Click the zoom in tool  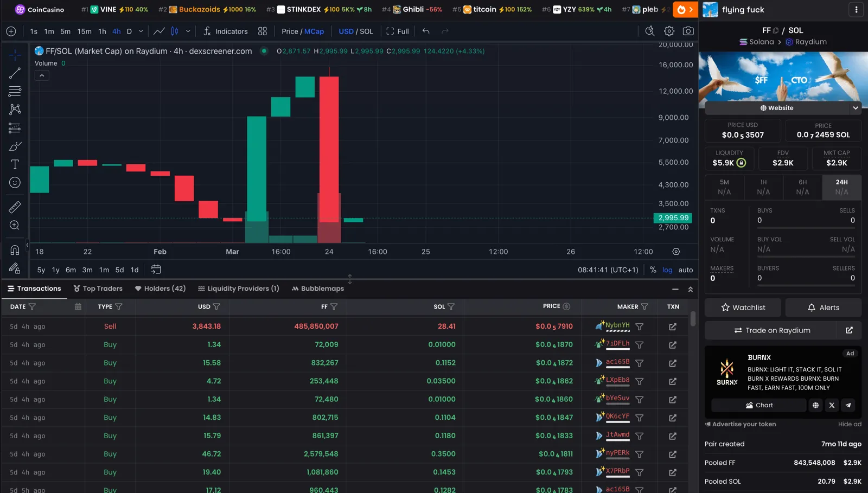pyautogui.click(x=15, y=225)
